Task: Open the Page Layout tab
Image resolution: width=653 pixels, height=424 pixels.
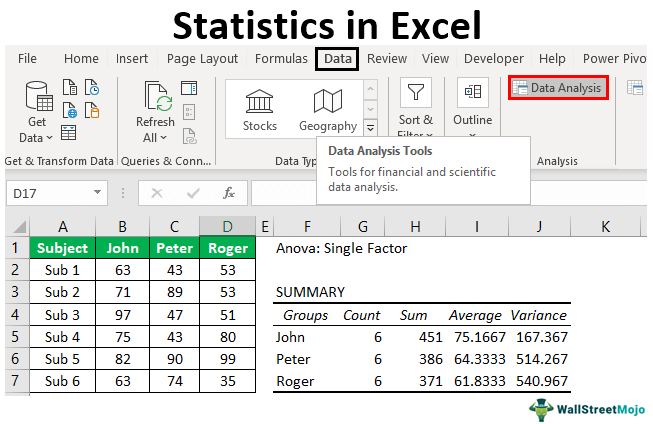Action: coord(202,59)
